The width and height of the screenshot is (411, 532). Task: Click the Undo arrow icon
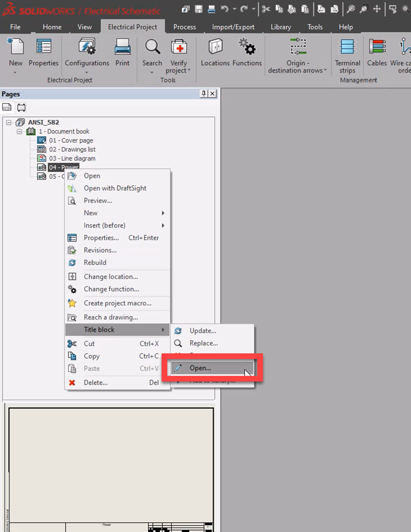tap(225, 9)
